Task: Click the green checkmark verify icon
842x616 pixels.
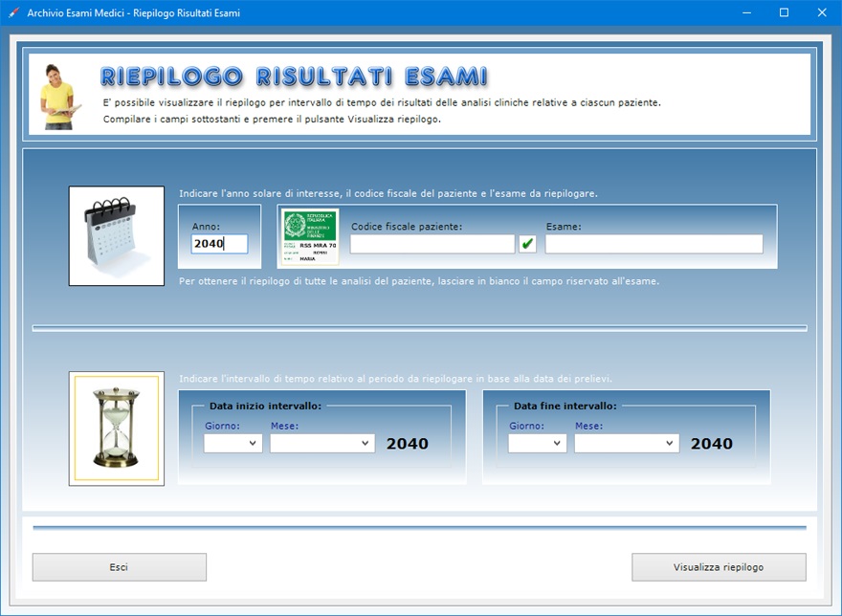Action: coord(527,244)
